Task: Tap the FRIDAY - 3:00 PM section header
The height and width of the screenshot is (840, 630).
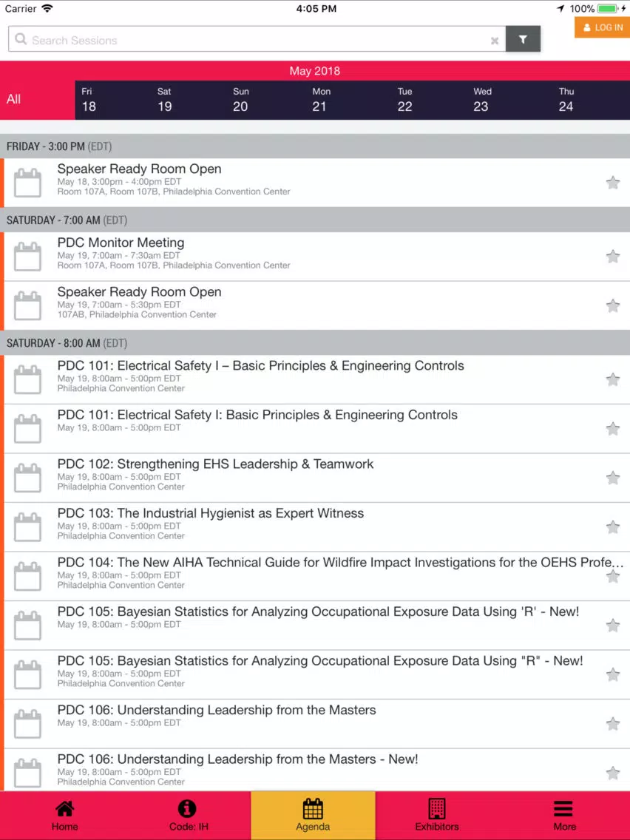Action: (315, 146)
